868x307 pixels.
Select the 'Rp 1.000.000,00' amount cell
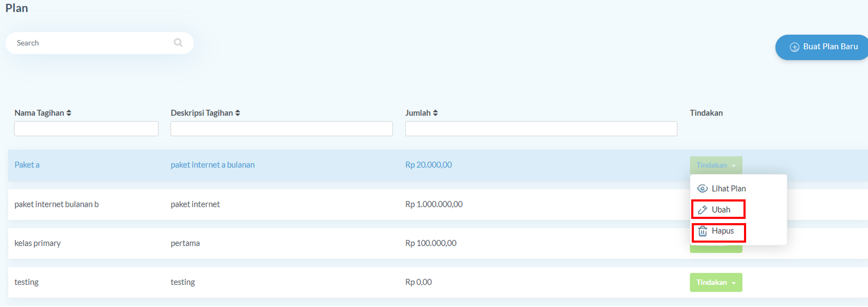(x=434, y=204)
